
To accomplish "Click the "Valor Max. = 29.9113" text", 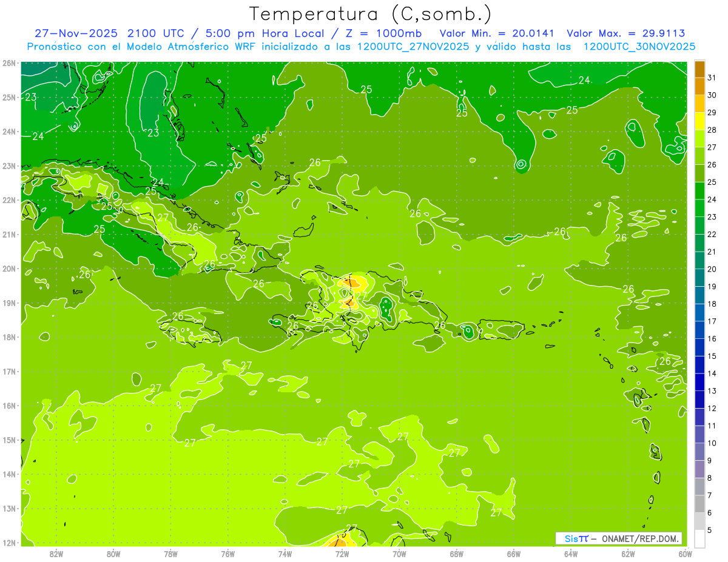I will tap(625, 33).
